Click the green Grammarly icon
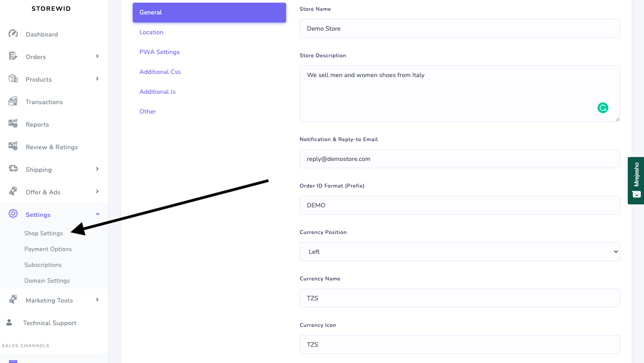 [x=603, y=108]
